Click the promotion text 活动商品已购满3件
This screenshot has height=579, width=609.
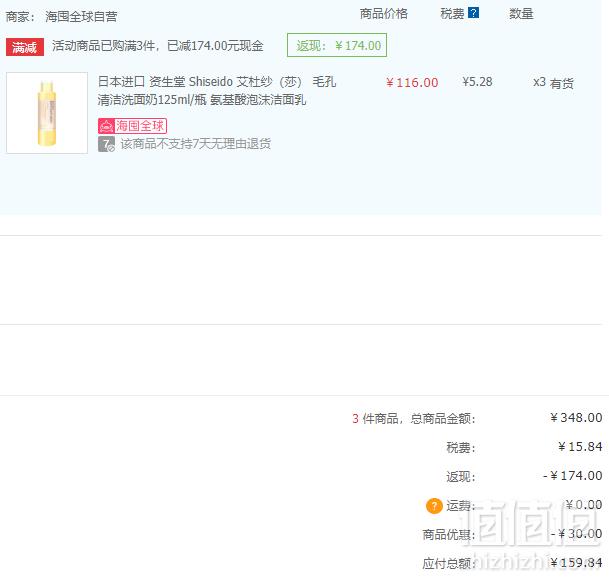click(103, 46)
